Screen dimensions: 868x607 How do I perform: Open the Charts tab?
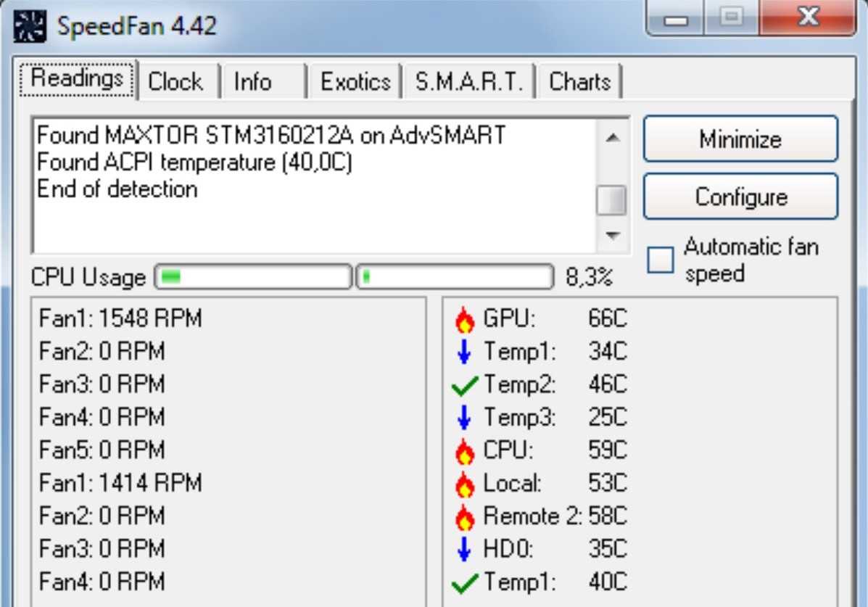click(579, 82)
